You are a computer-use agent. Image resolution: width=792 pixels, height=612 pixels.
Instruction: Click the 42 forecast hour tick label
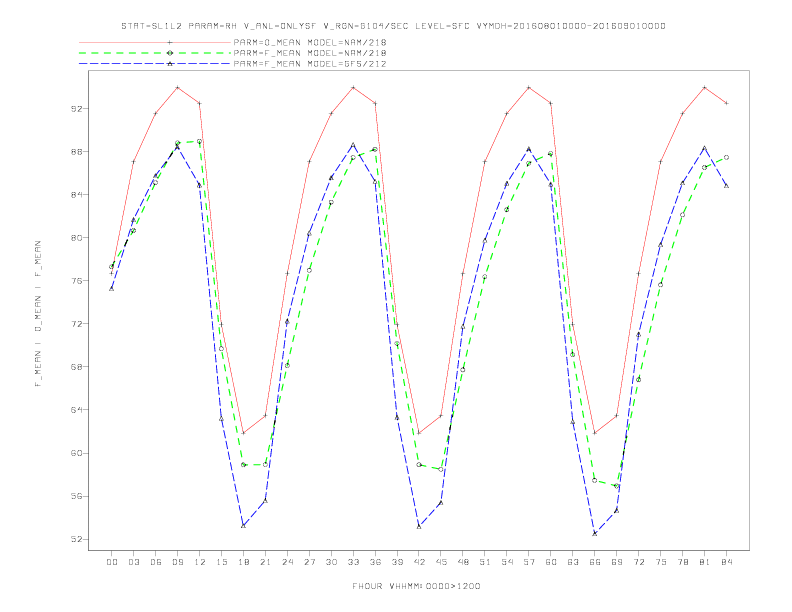tap(419, 562)
